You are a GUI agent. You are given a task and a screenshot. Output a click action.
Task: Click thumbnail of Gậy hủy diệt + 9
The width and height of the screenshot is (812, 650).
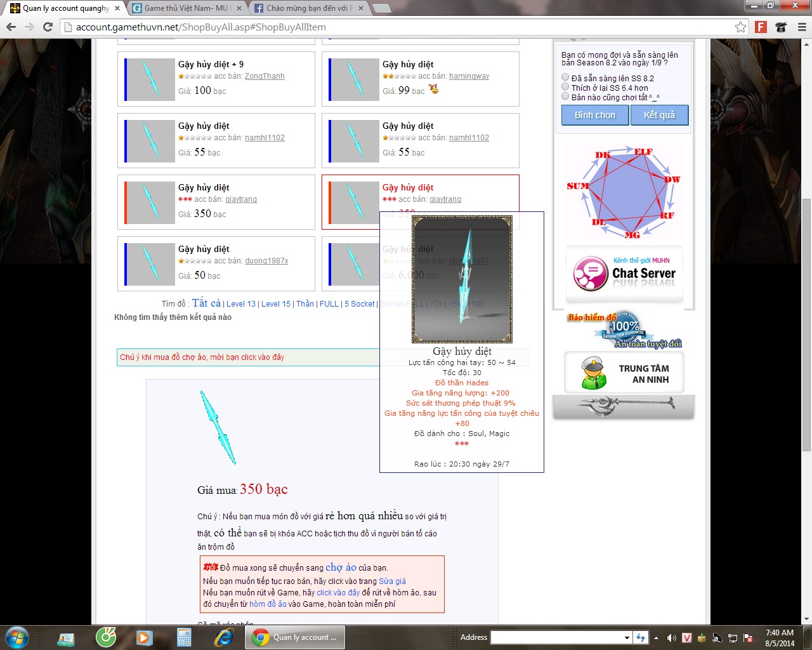(151, 79)
